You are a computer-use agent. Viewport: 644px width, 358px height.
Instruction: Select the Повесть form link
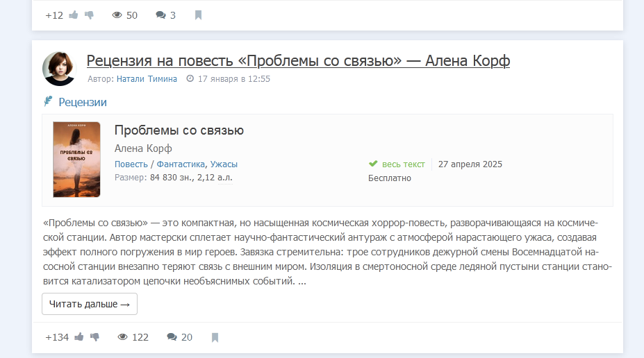click(131, 164)
